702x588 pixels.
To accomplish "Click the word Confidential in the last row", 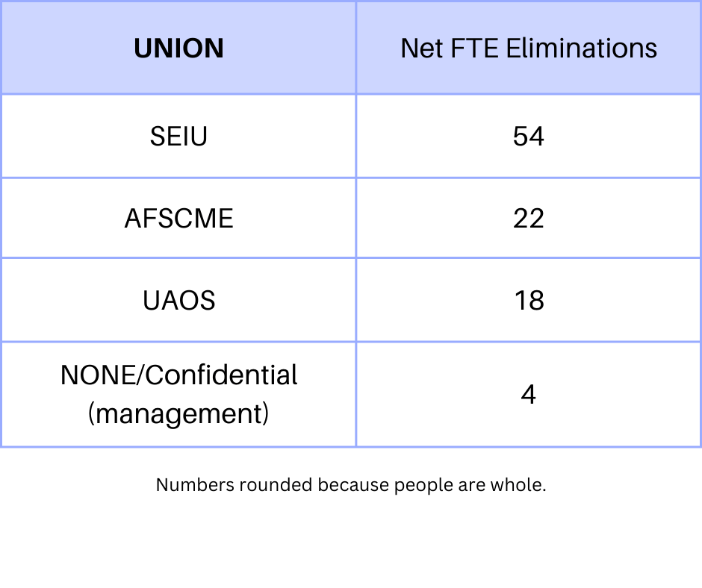I will (x=222, y=375).
